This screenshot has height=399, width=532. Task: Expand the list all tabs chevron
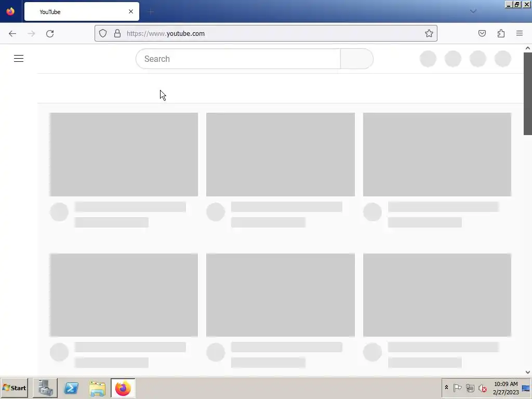(473, 11)
